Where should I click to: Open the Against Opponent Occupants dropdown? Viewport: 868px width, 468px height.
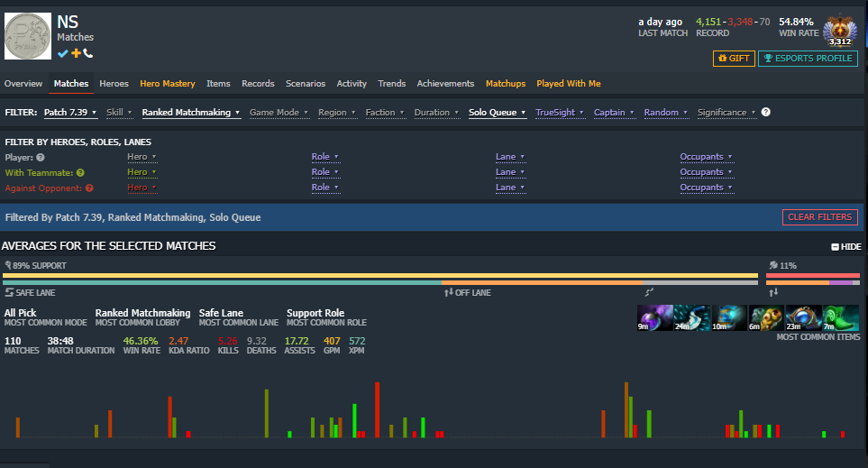(x=707, y=188)
